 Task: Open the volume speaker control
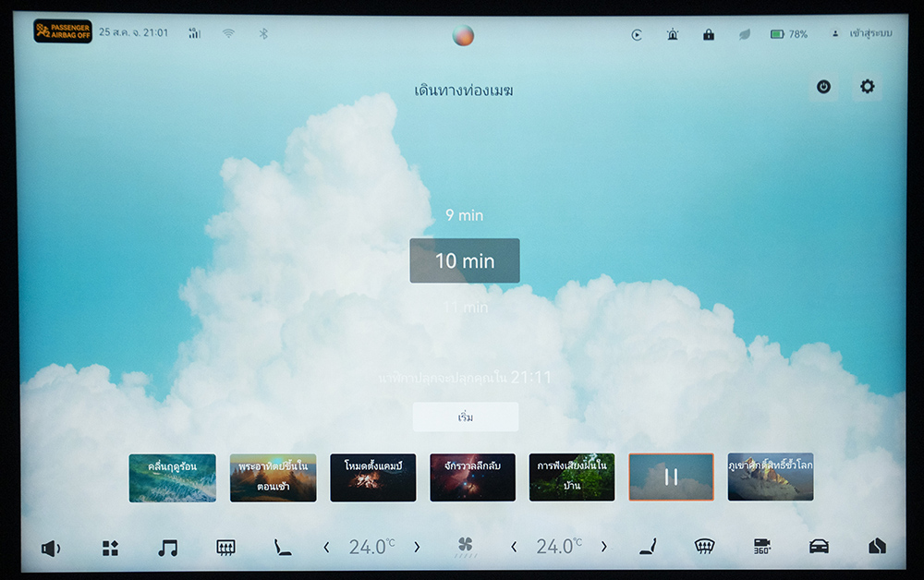[50, 548]
